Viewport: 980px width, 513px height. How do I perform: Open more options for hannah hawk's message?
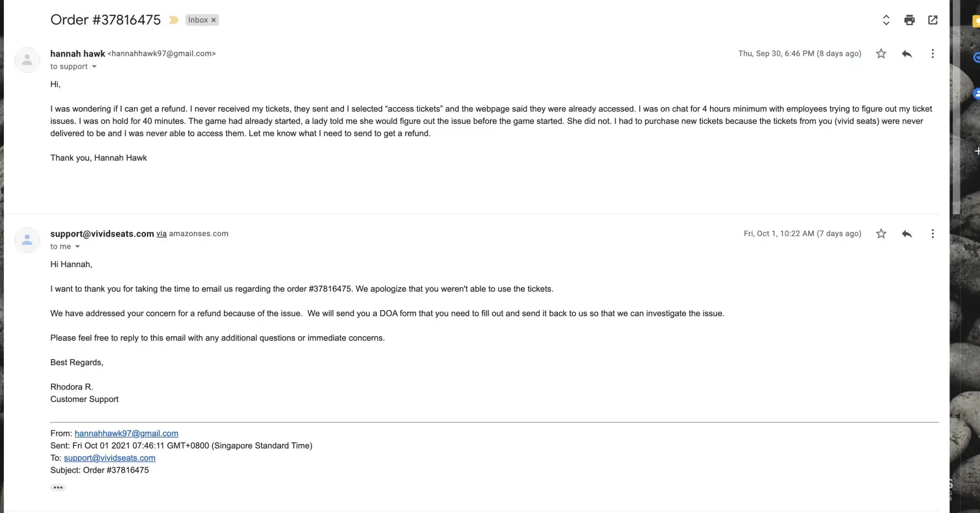pyautogui.click(x=933, y=54)
